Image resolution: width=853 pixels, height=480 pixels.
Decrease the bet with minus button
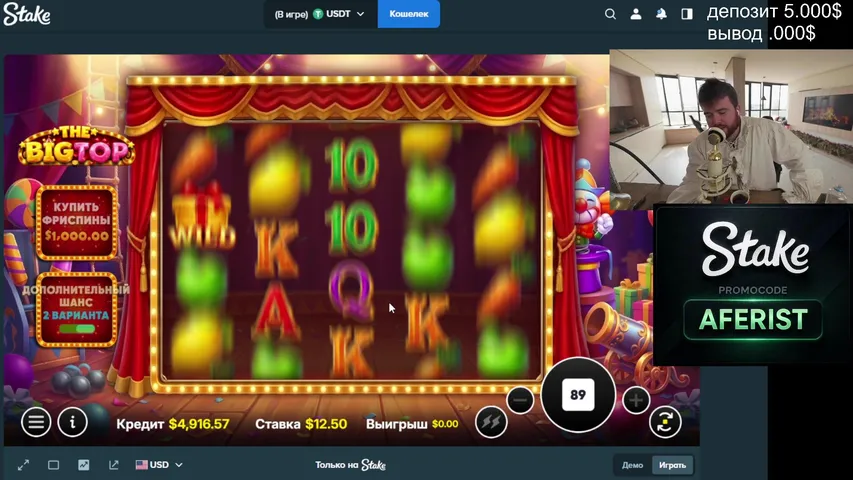click(520, 401)
